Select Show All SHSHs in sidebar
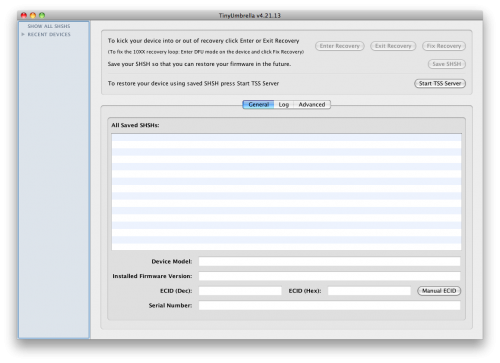This screenshot has width=500, height=363. [x=49, y=26]
